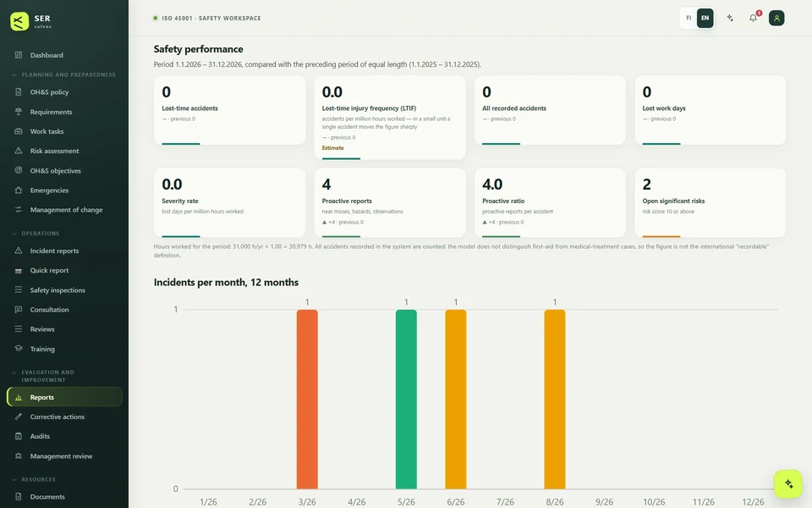Select the Open significant risks card
Viewport: 812px width, 508px height.
(x=710, y=202)
